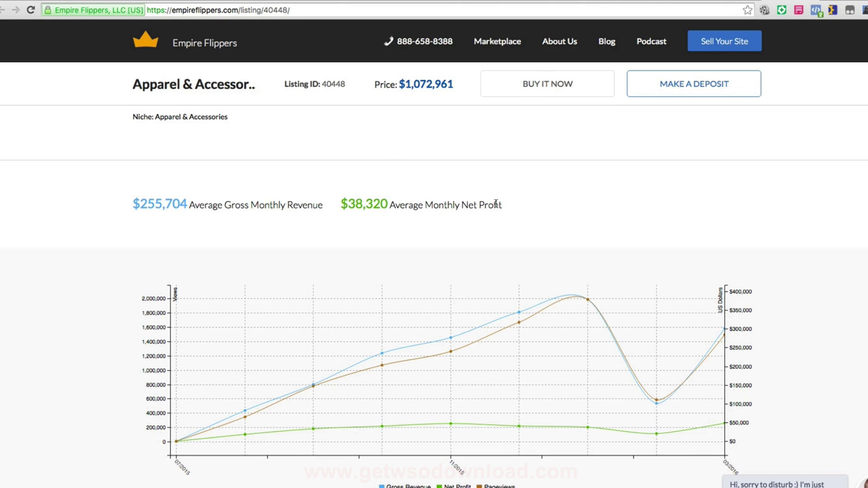Open the Blog nav link

(x=606, y=41)
